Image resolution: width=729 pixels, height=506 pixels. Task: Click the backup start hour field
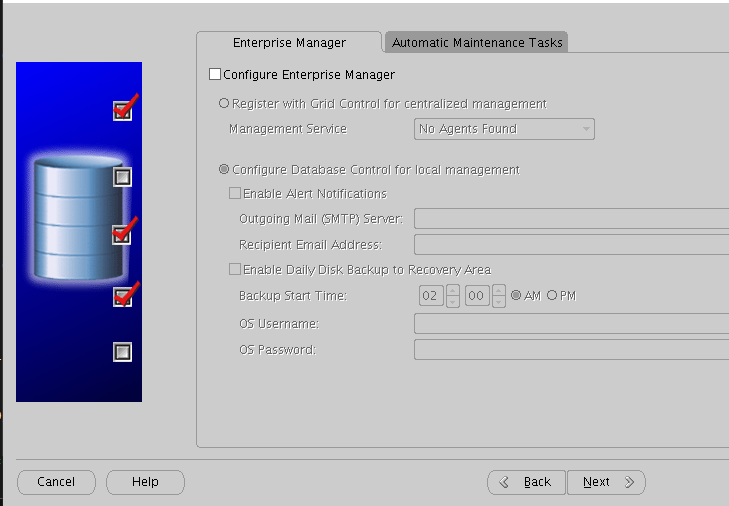pyautogui.click(x=431, y=296)
